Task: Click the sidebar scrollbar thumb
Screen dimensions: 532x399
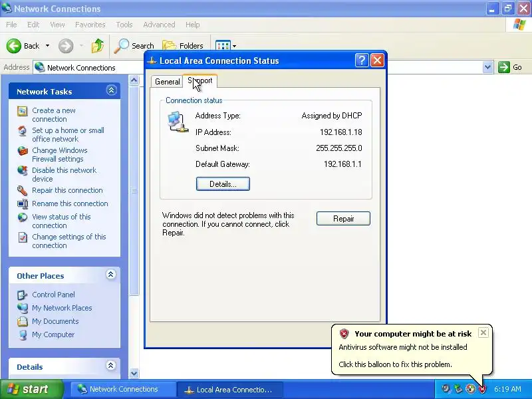Action: pos(134,191)
